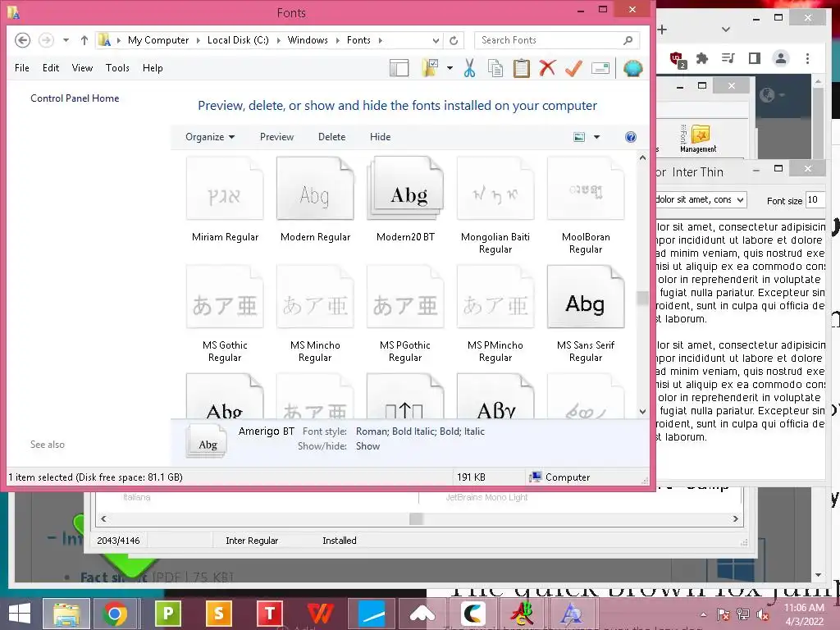
Task: Click the blue shell icon in toolbar
Action: click(x=632, y=69)
